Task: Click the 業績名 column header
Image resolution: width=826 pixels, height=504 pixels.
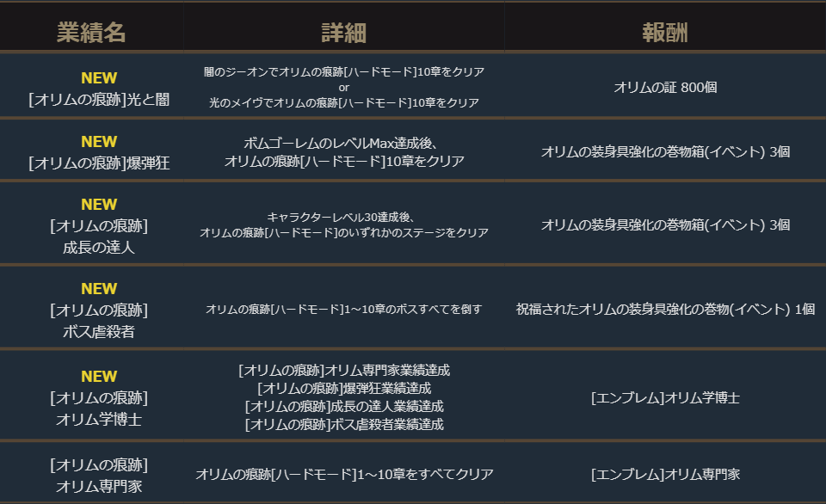Action: (x=91, y=33)
